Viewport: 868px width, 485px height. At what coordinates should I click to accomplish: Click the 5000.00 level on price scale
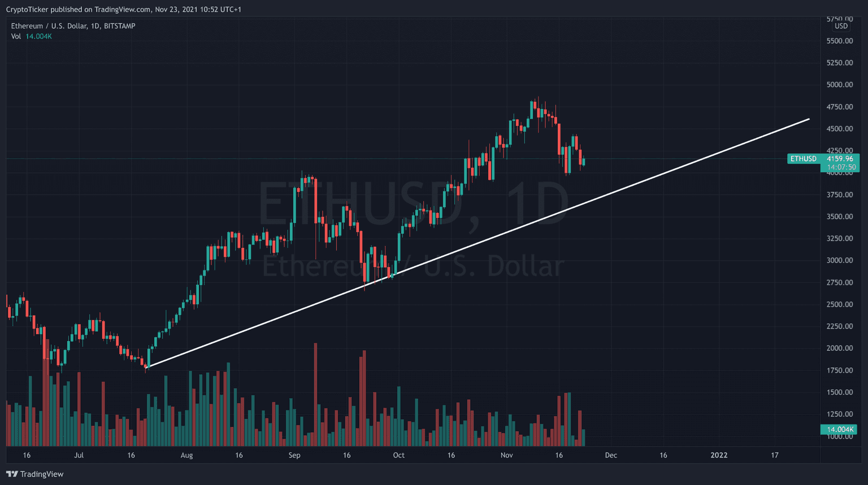click(x=839, y=85)
